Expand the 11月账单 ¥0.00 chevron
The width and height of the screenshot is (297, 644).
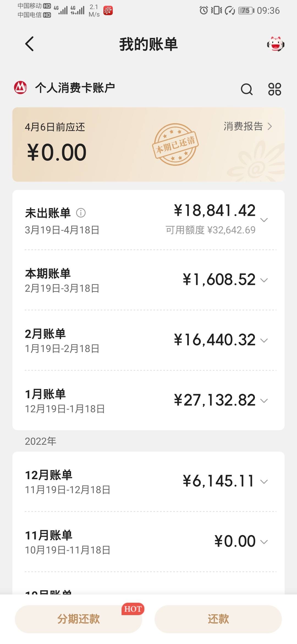(264, 542)
